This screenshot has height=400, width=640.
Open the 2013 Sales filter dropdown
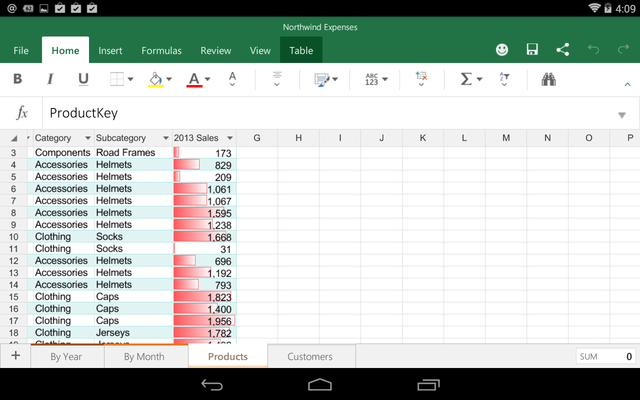coord(230,138)
